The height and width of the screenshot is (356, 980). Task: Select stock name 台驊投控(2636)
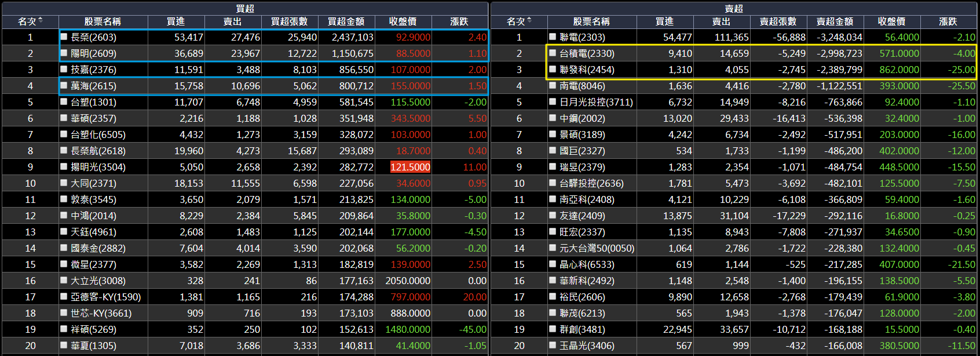(591, 183)
